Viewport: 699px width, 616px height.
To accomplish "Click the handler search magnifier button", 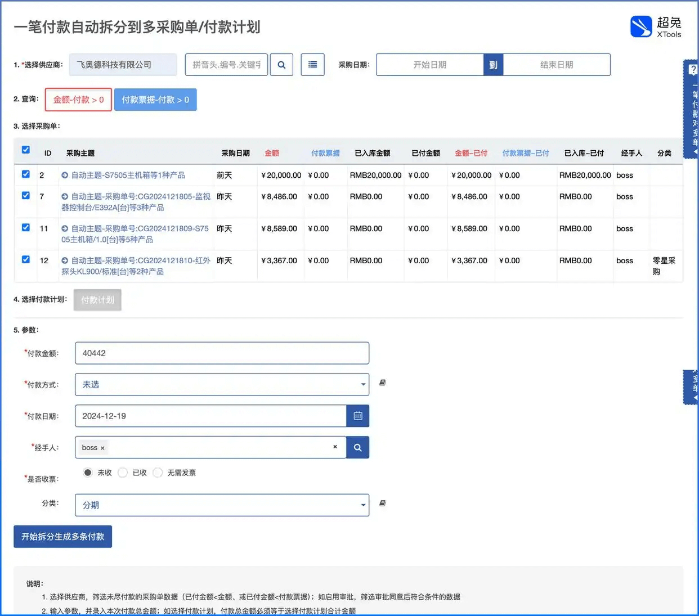I will [x=358, y=447].
